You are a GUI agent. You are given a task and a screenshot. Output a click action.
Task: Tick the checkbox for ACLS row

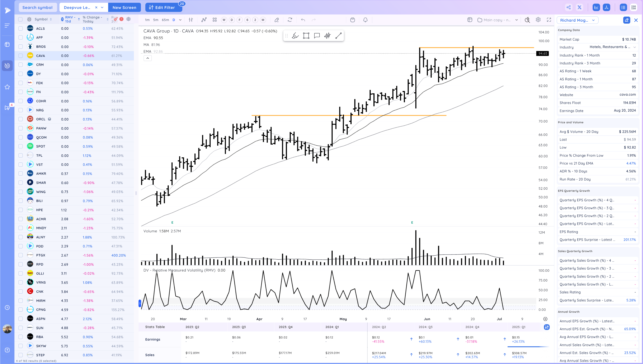coord(20,28)
